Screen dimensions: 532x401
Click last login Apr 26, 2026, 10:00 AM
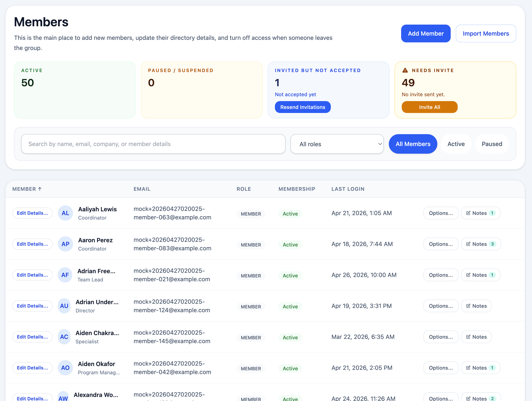tap(364, 275)
